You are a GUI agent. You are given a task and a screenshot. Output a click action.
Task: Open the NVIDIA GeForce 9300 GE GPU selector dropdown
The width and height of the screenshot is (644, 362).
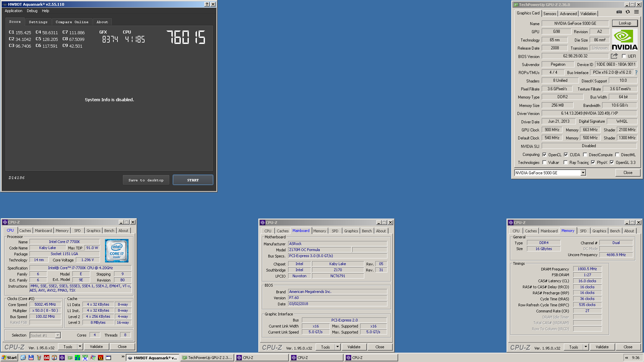point(583,173)
